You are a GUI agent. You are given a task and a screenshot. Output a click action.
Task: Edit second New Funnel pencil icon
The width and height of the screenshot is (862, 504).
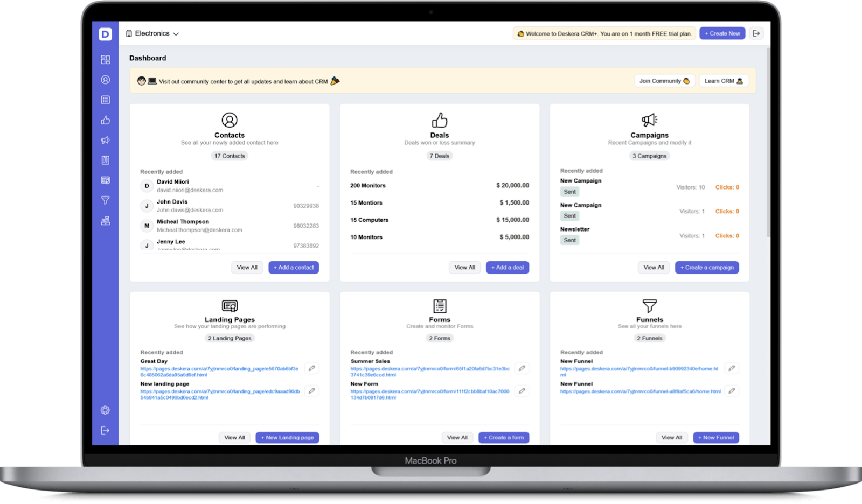point(732,391)
